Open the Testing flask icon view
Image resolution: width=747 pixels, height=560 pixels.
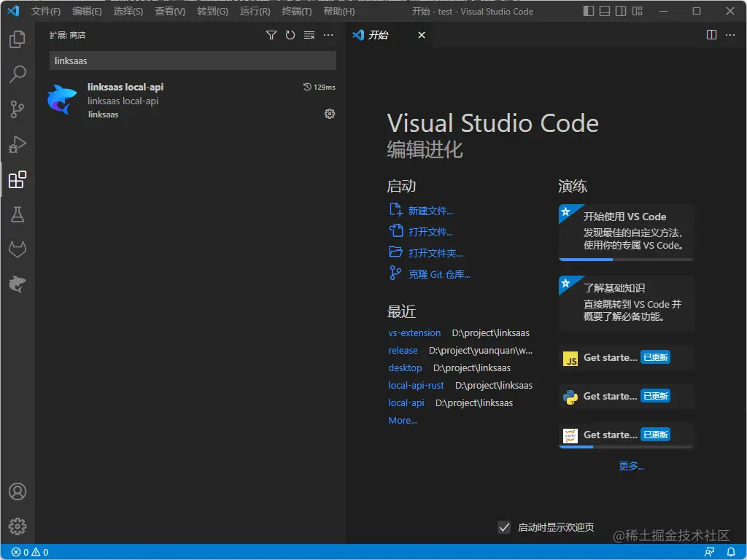pyautogui.click(x=18, y=214)
